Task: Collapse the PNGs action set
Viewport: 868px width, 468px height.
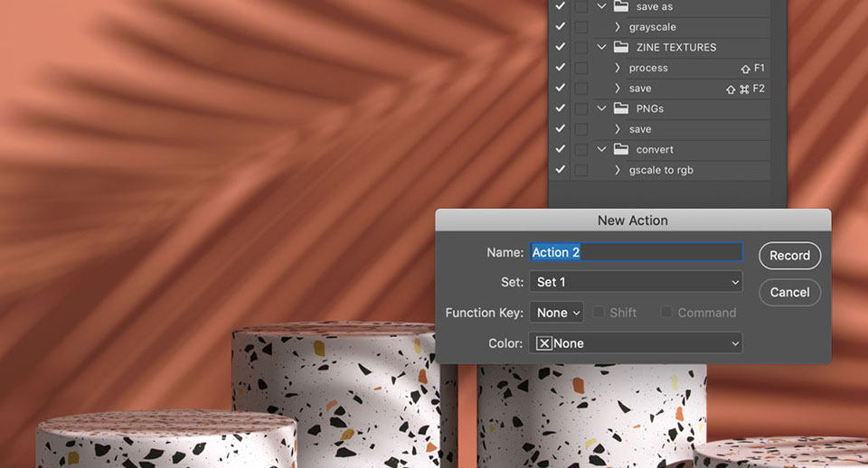Action: point(602,108)
